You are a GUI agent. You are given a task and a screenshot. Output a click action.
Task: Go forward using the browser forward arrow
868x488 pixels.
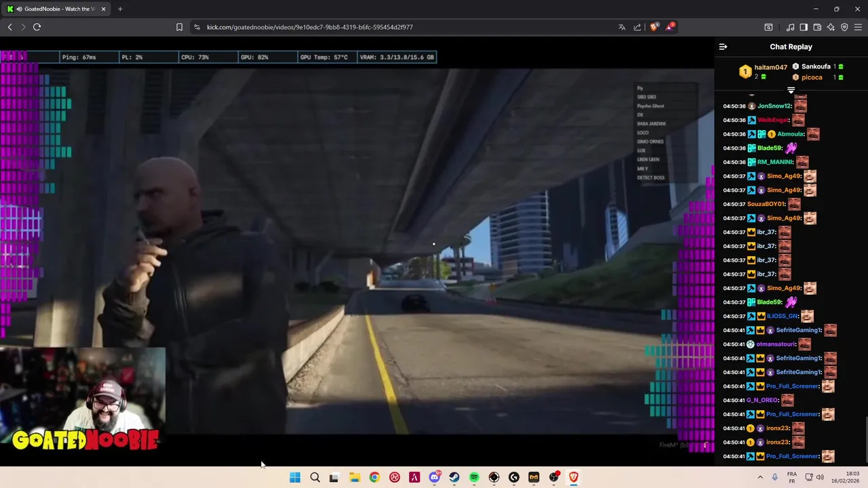[23, 27]
